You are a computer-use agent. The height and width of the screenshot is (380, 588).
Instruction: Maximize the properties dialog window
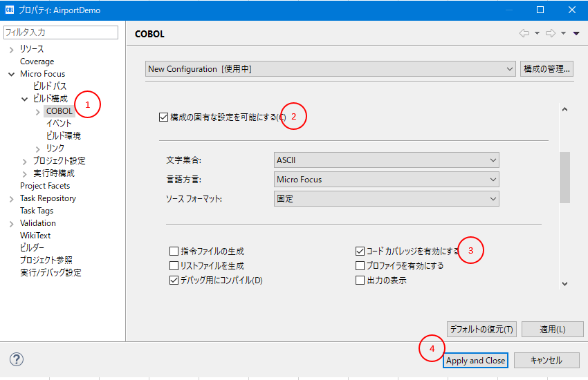coord(540,10)
